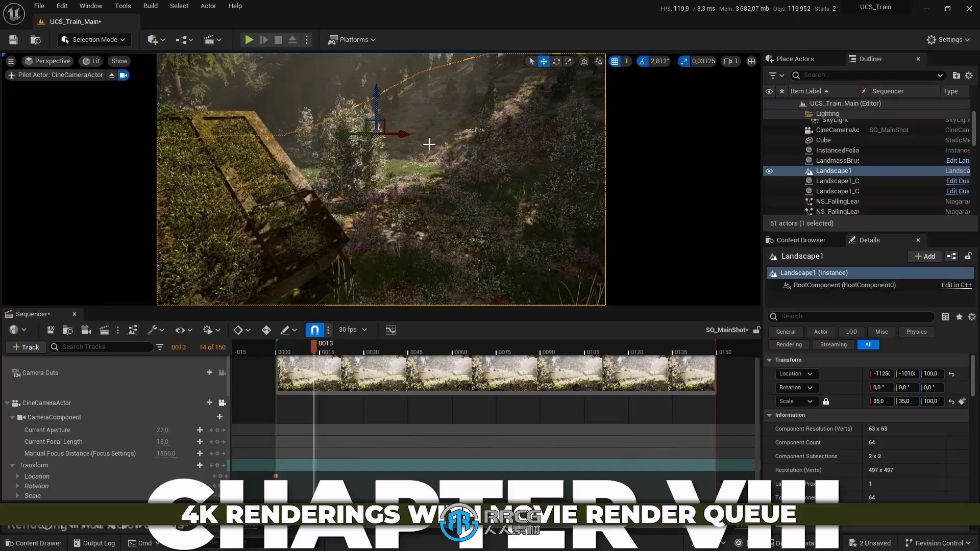This screenshot has width=980, height=551.
Task: Click the green Play button
Action: pyautogui.click(x=249, y=40)
